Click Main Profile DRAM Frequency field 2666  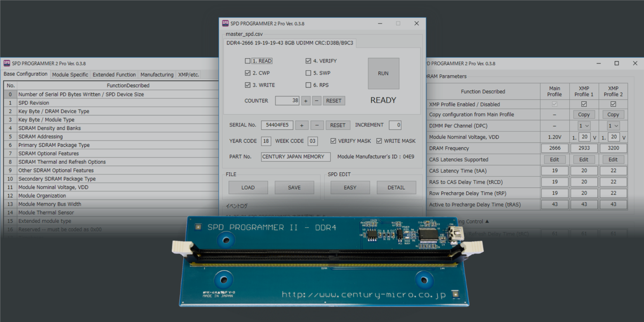pyautogui.click(x=555, y=148)
